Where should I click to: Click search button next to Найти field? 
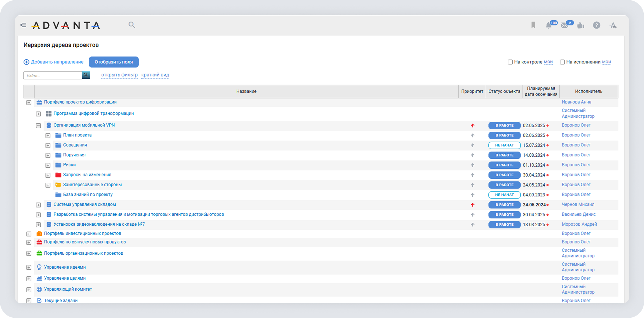tap(86, 75)
